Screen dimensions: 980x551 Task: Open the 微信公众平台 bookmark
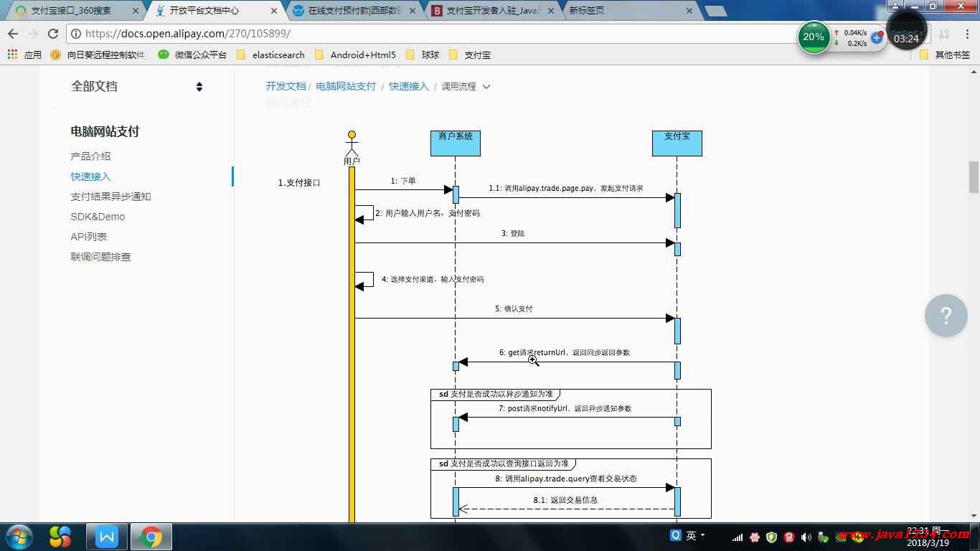coord(192,55)
